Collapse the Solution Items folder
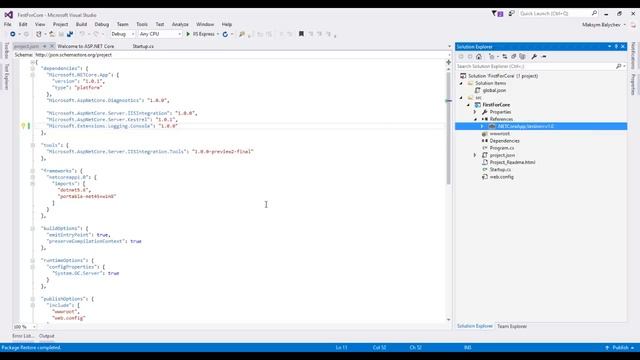Screen dimensions: 640x360 pos(461,83)
